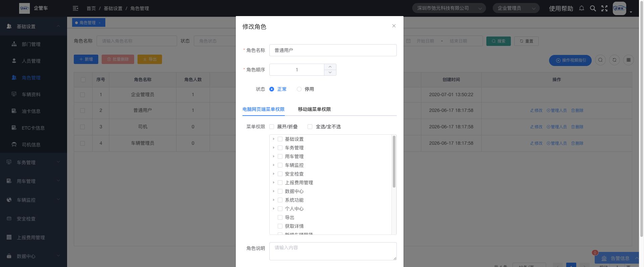Viewport: 644px width, 267px height.
Task: Open 使用帮助 in top bar
Action: pyautogui.click(x=561, y=8)
